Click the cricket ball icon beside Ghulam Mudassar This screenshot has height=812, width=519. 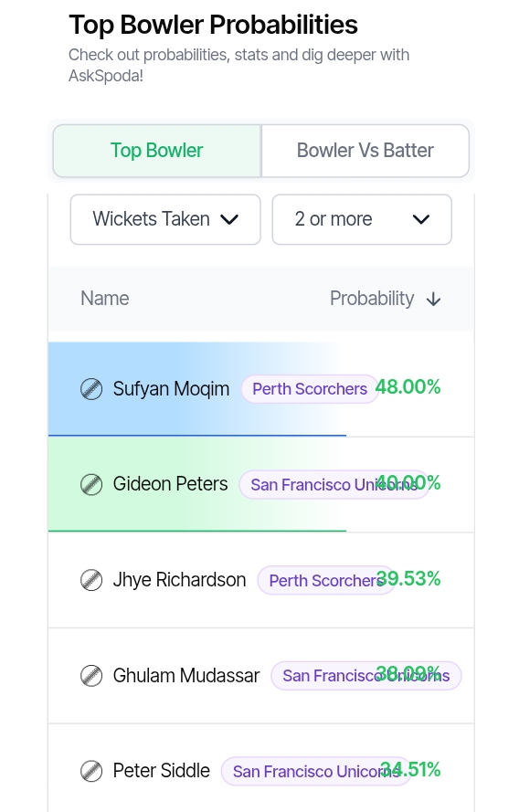point(91,676)
